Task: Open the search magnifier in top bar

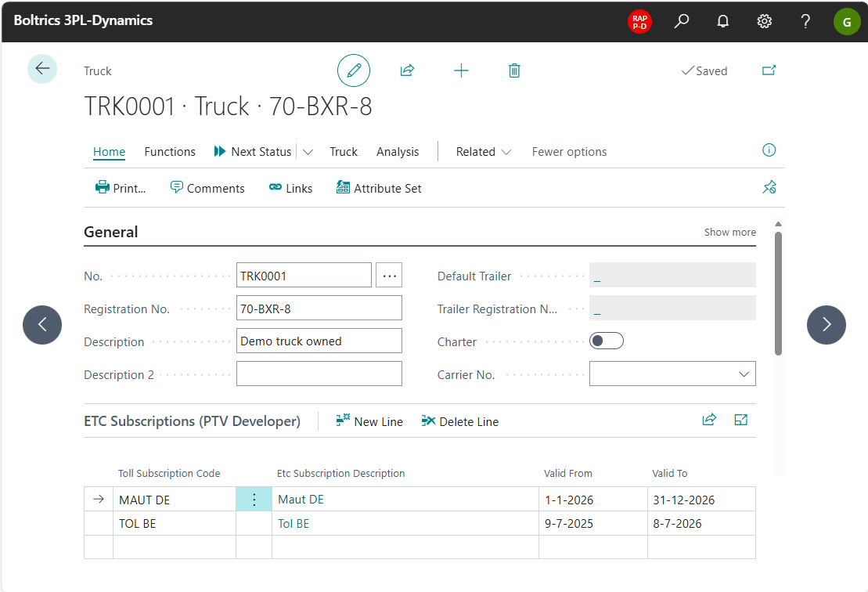Action: [682, 21]
